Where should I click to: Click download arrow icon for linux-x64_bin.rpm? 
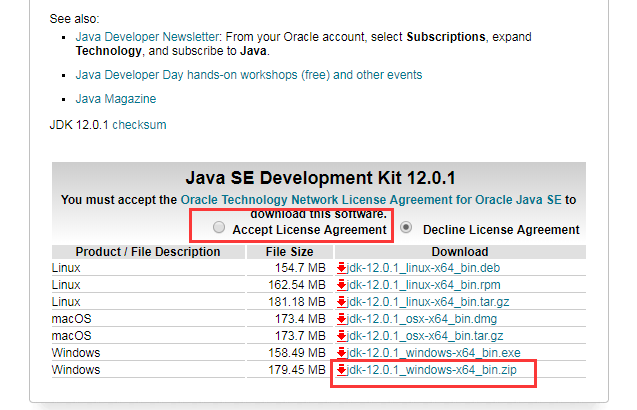click(x=341, y=285)
